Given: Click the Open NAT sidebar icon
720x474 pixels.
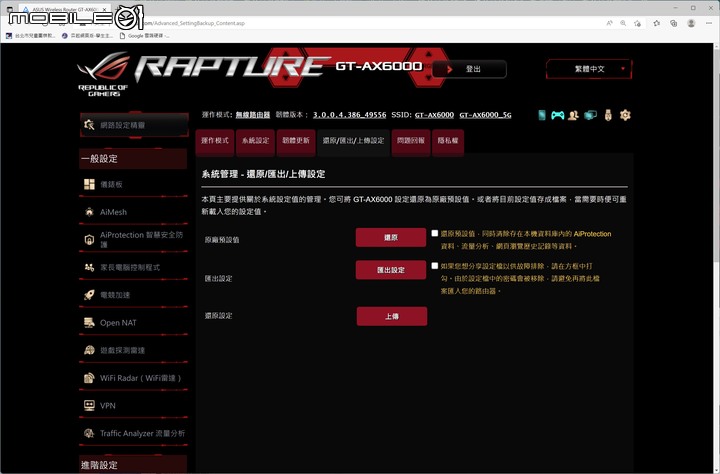Looking at the screenshot, I should 89,322.
